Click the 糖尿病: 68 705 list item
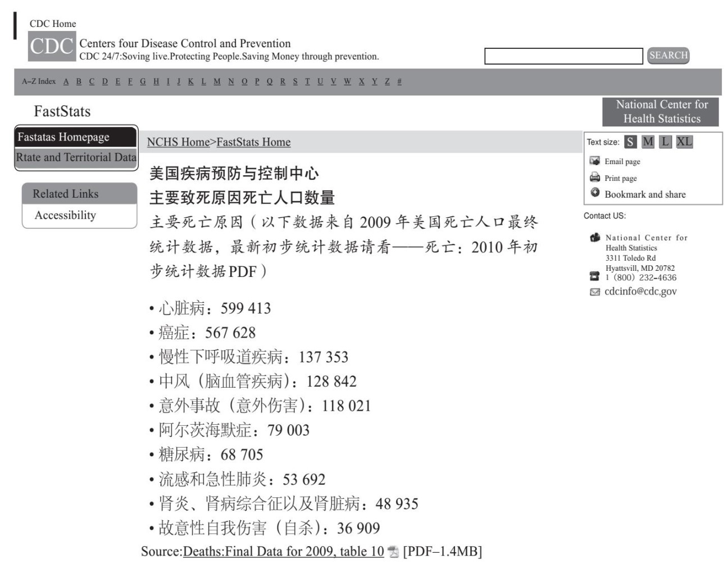This screenshot has height=568, width=728. click(x=206, y=455)
